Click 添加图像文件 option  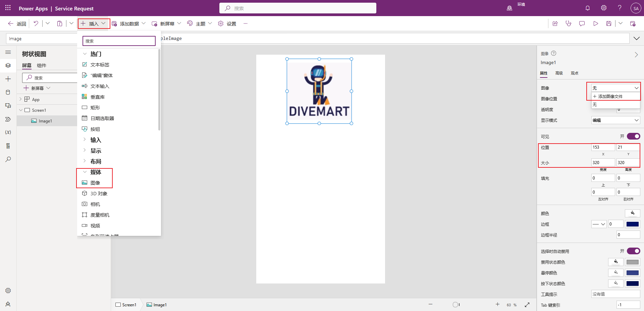615,96
